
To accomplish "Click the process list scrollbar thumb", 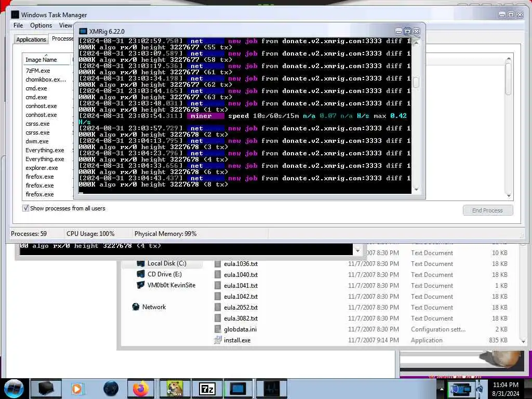I will [x=508, y=79].
